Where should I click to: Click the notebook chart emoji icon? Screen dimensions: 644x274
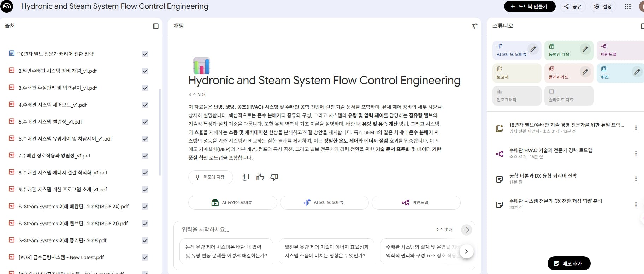(x=202, y=66)
